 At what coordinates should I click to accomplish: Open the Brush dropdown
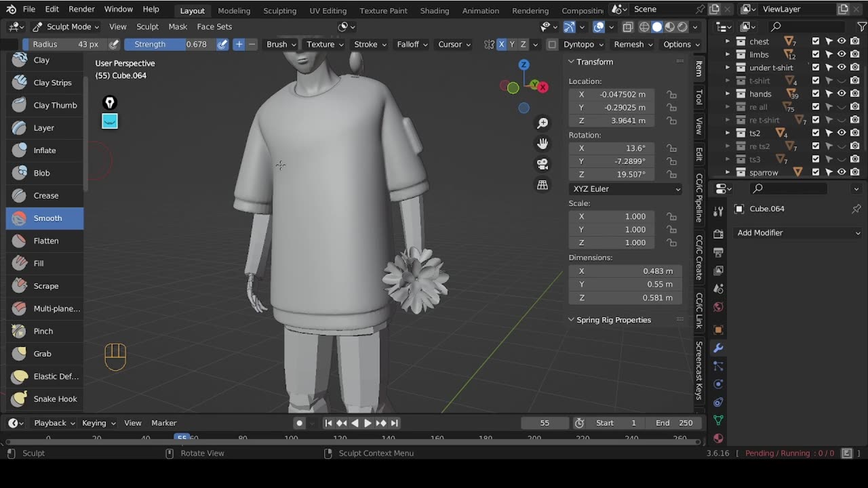[x=281, y=44]
